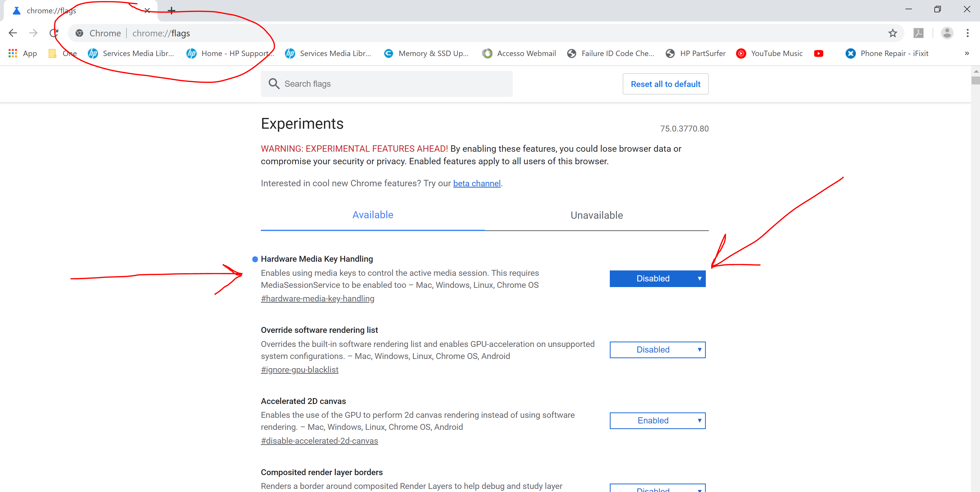Expand Hardware Media Key Handling dropdown
Image resolution: width=980 pixels, height=492 pixels.
pyautogui.click(x=657, y=279)
